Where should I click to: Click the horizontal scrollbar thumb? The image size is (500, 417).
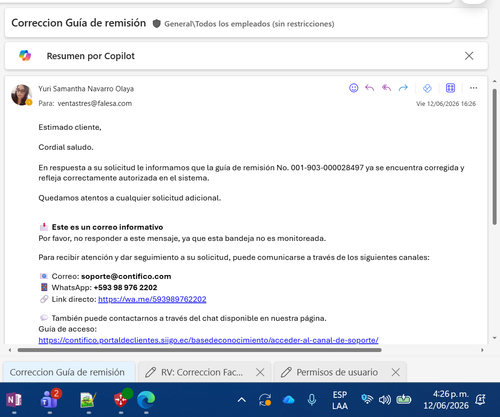coord(199,350)
